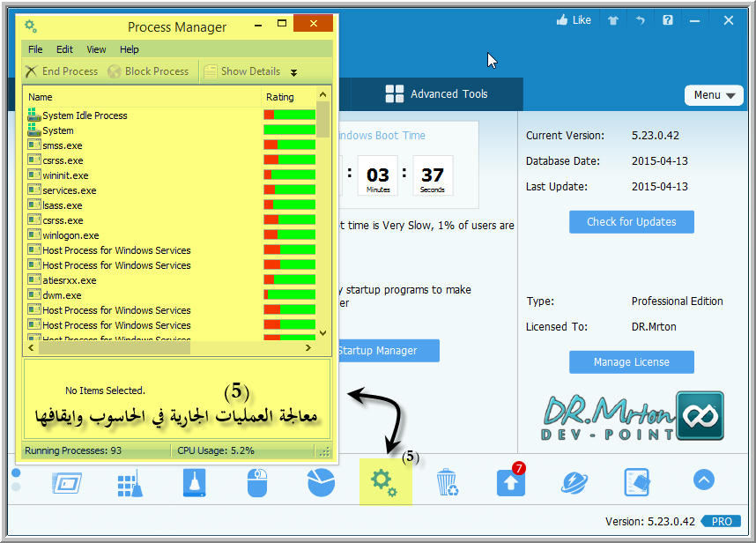Select the second page dot in the bottom bar
Image resolution: width=756 pixels, height=543 pixels.
click(16, 487)
